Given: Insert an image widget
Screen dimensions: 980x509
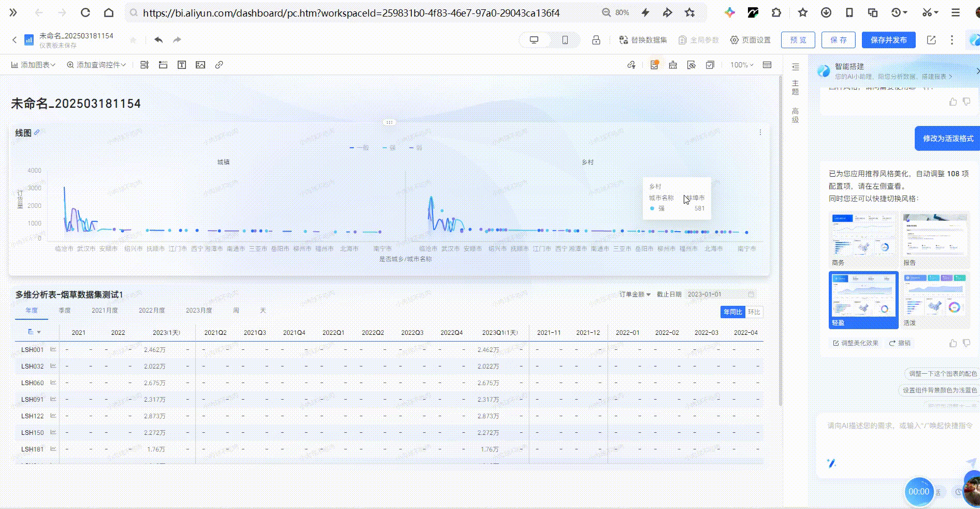Looking at the screenshot, I should (x=200, y=65).
